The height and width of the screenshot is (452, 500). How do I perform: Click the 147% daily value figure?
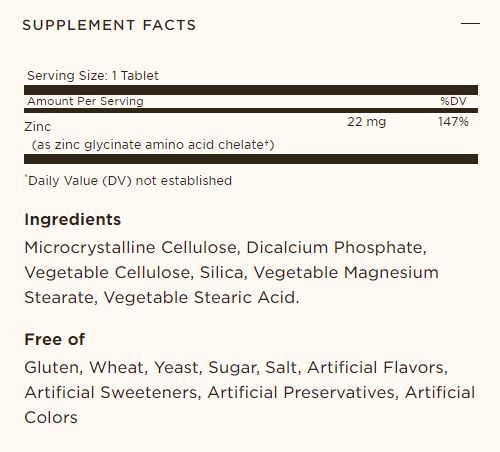[453, 122]
